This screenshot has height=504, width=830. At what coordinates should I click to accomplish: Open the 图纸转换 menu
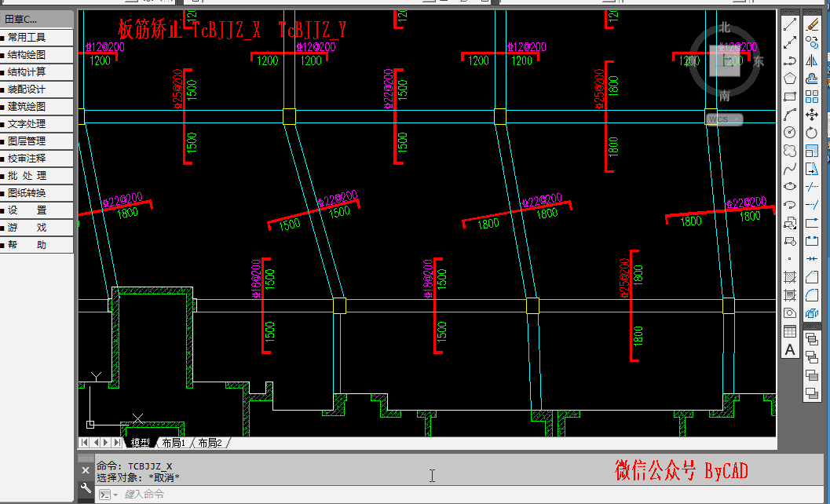[37, 193]
